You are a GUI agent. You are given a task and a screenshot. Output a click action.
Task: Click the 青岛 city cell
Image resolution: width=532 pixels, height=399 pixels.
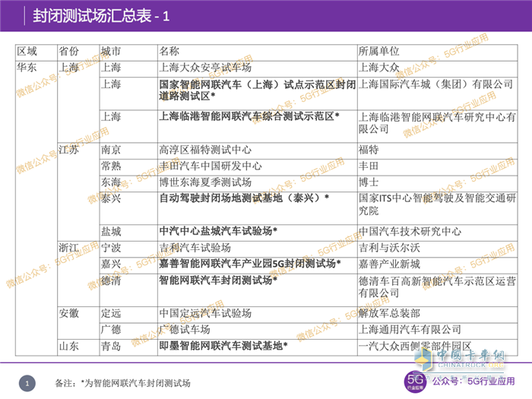pos(128,347)
